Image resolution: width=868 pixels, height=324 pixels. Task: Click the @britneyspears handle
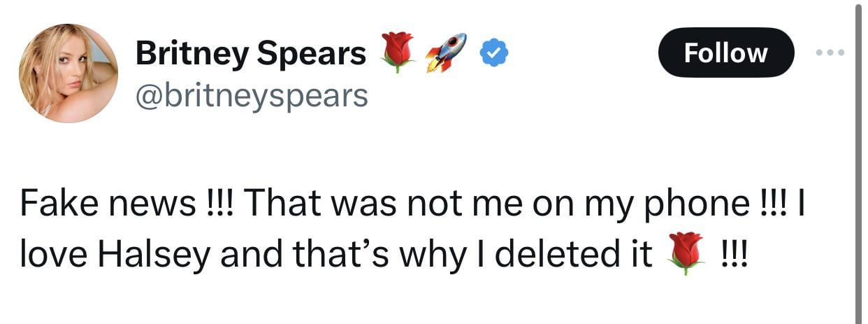252,94
